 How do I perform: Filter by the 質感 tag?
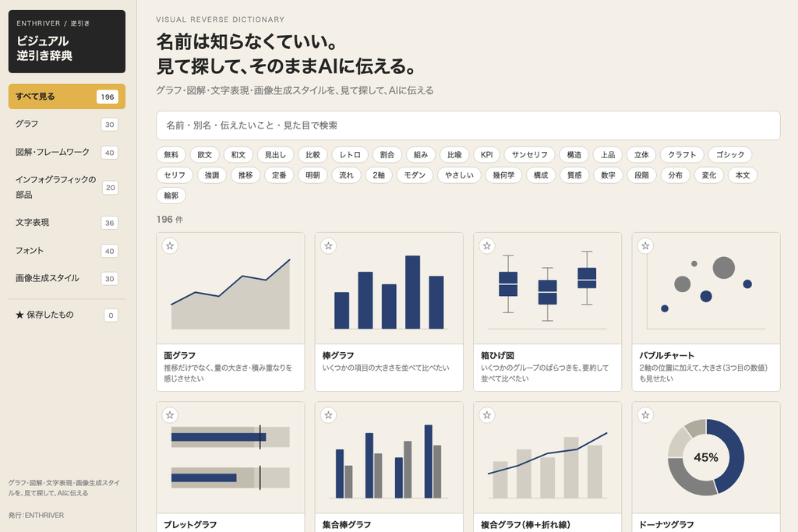(x=574, y=175)
